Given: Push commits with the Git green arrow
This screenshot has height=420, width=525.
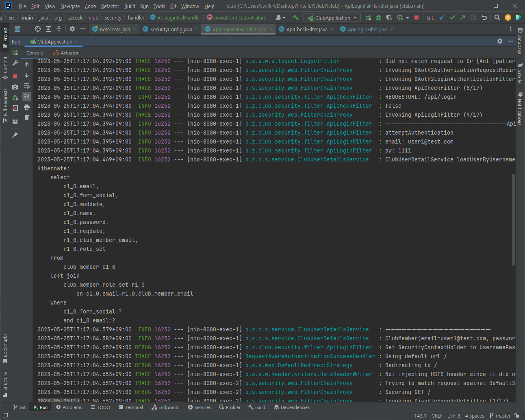Looking at the screenshot, I should [x=463, y=17].
